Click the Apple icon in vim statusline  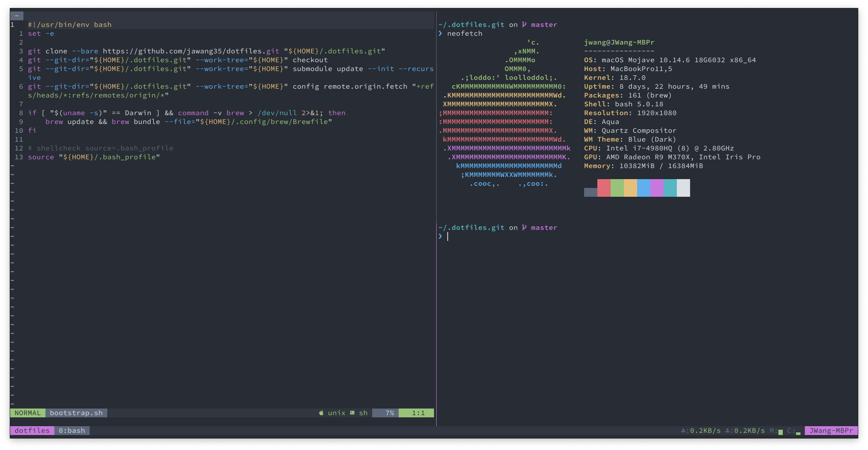321,413
